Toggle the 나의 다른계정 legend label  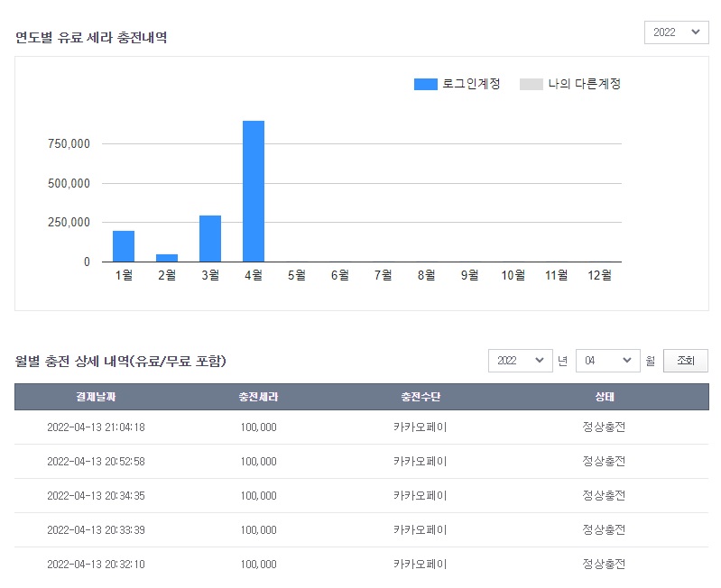[584, 84]
